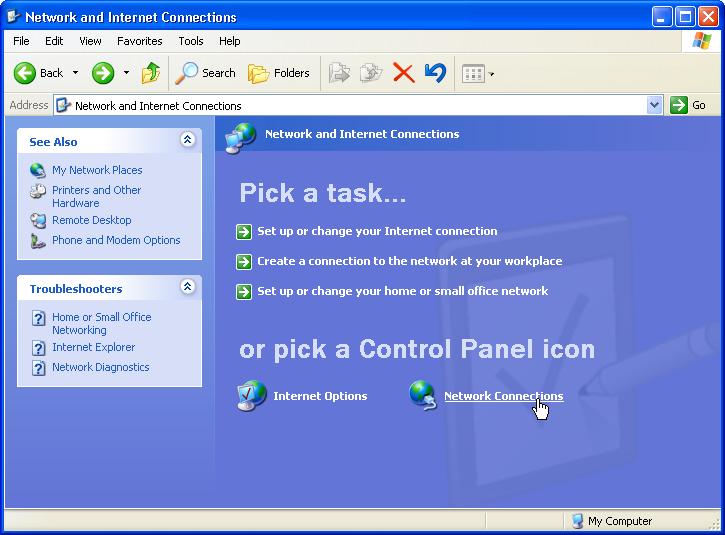Open the Internet Options label link
This screenshot has width=725, height=535.
(320, 396)
